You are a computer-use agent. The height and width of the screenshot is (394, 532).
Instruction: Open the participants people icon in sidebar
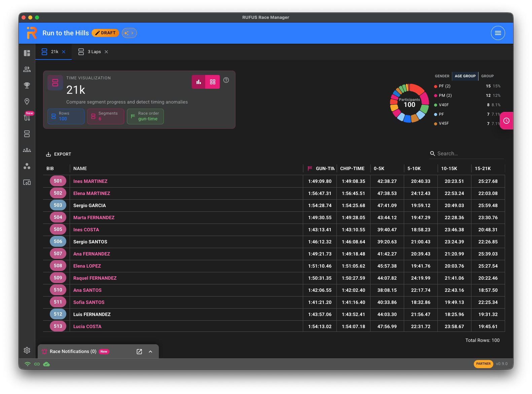coord(27,69)
